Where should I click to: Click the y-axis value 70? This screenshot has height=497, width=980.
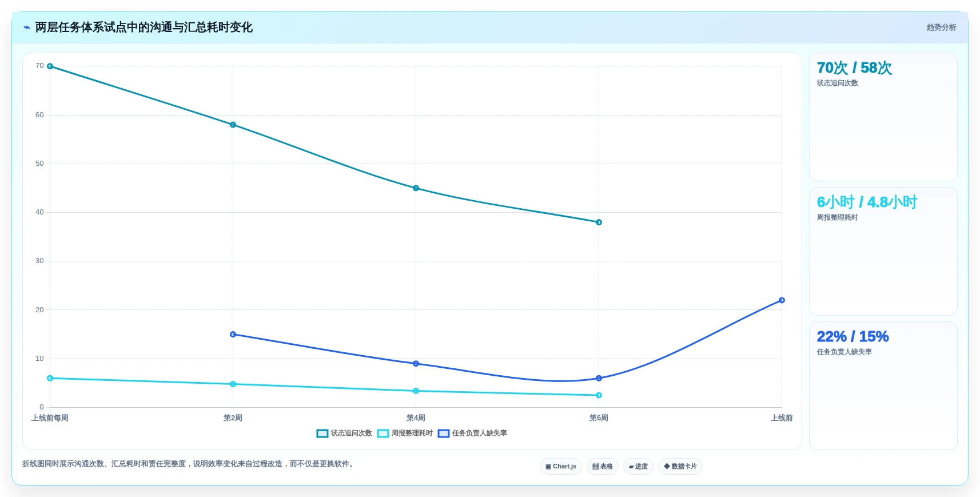click(39, 66)
